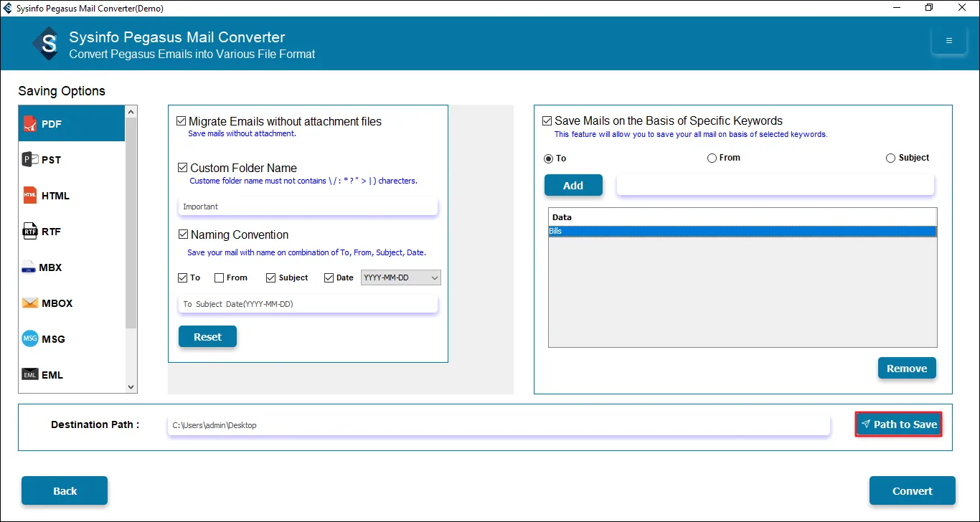Uncheck Migrate Emails without attachment files

tap(182, 121)
